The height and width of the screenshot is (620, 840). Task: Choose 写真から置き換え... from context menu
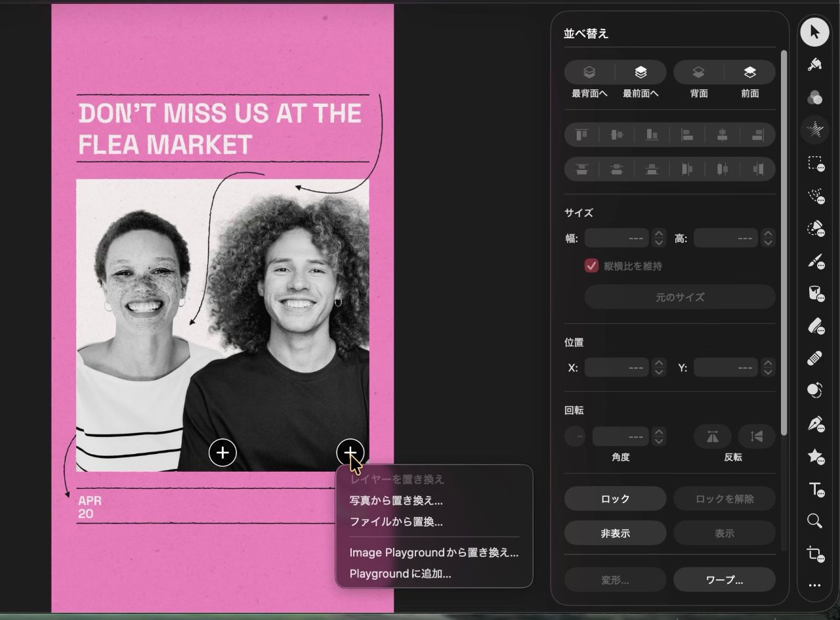click(x=396, y=501)
